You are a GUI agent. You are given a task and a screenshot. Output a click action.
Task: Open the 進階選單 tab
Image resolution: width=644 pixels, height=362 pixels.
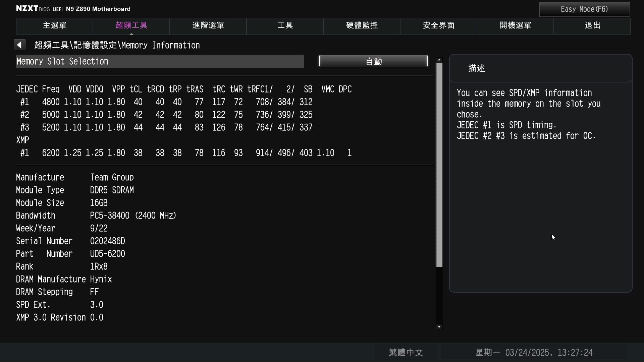pyautogui.click(x=208, y=26)
